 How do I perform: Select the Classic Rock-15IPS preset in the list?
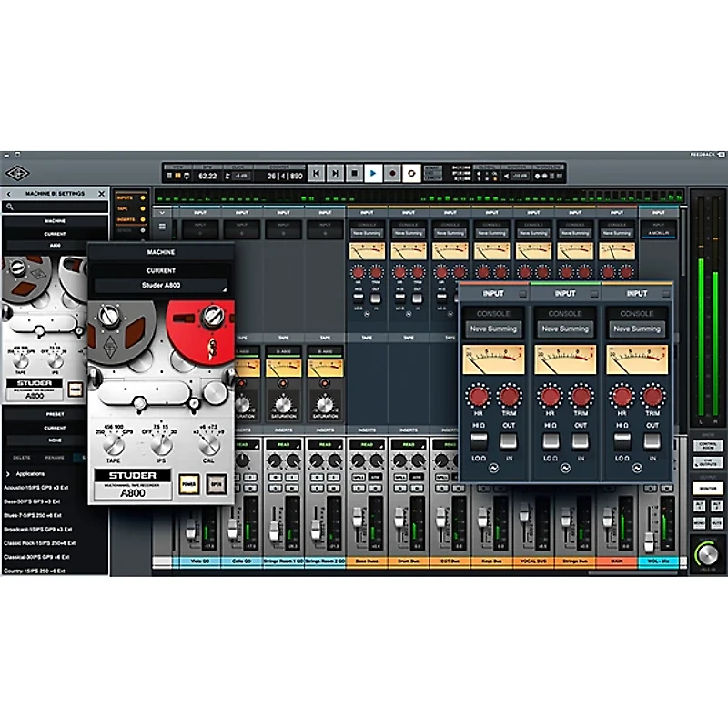click(45, 544)
